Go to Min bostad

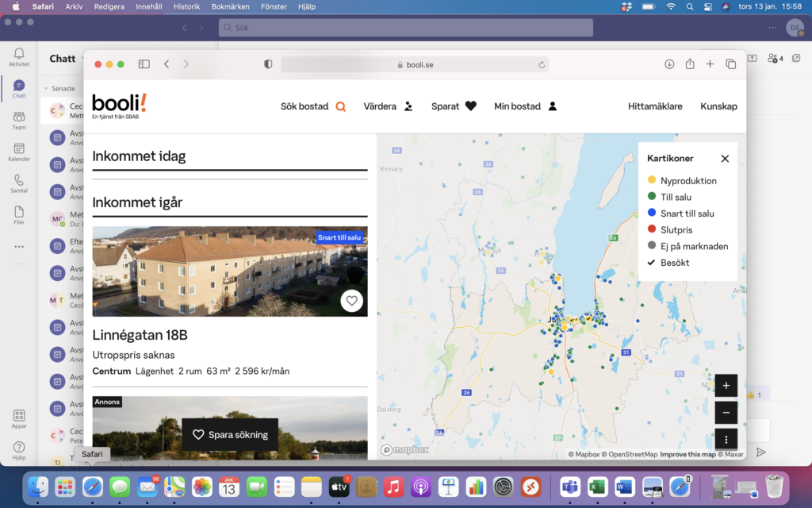(526, 106)
